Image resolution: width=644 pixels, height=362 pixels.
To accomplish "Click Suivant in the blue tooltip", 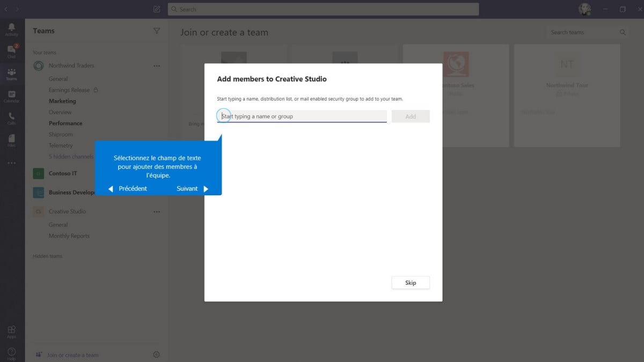I will [x=192, y=189].
